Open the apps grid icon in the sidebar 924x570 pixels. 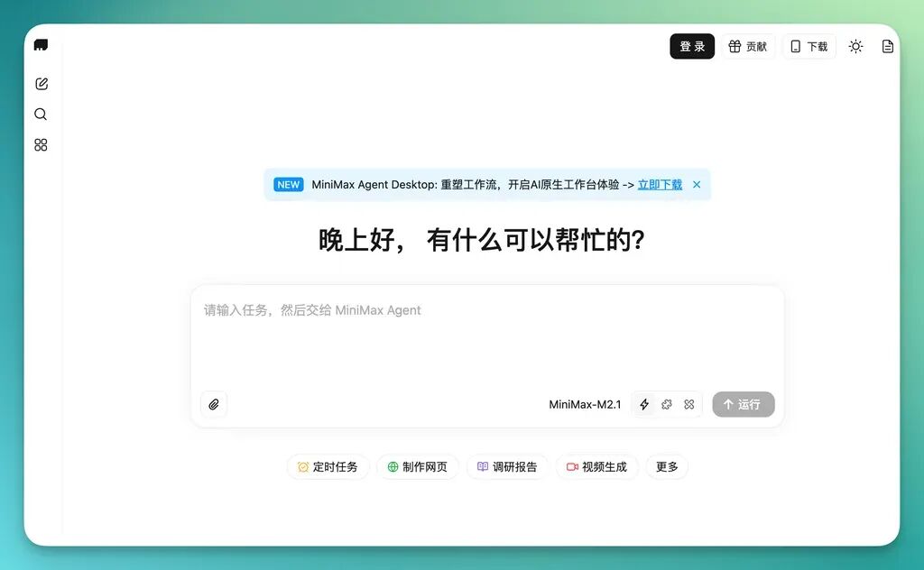41,145
